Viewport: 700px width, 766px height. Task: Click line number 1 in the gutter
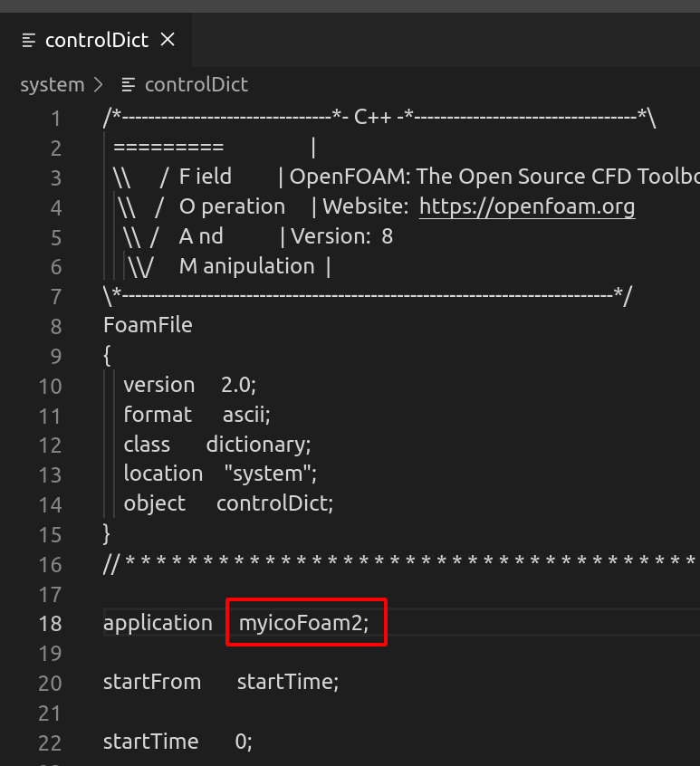click(x=55, y=118)
